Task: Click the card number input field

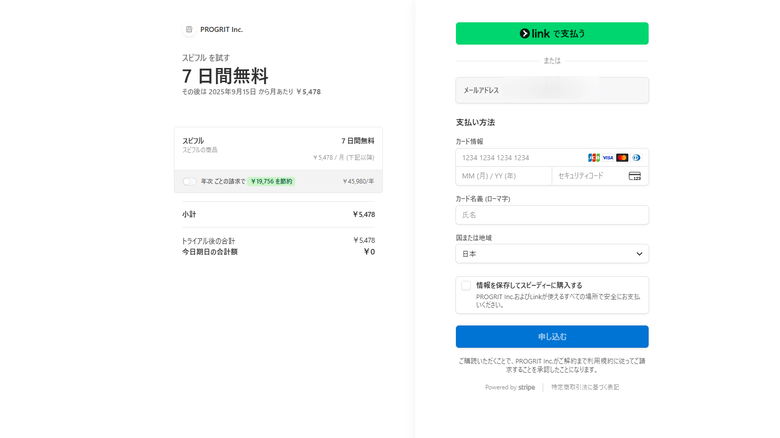Action: (520, 158)
